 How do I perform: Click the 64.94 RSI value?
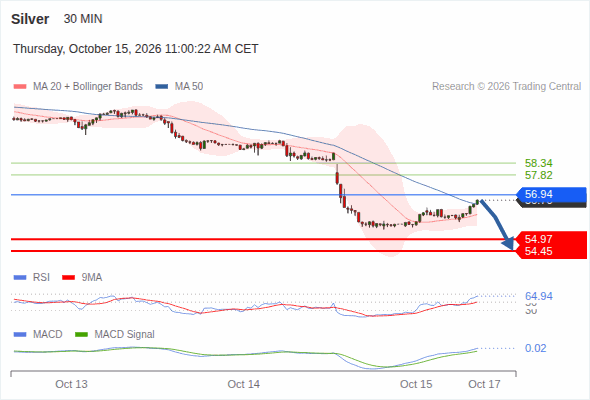(x=539, y=296)
